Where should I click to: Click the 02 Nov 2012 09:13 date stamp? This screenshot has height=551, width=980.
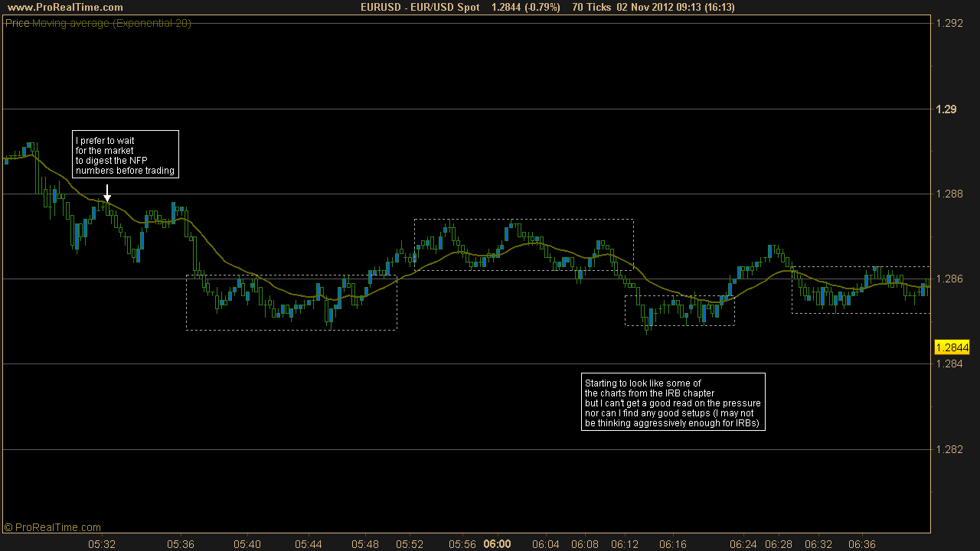pyautogui.click(x=652, y=7)
